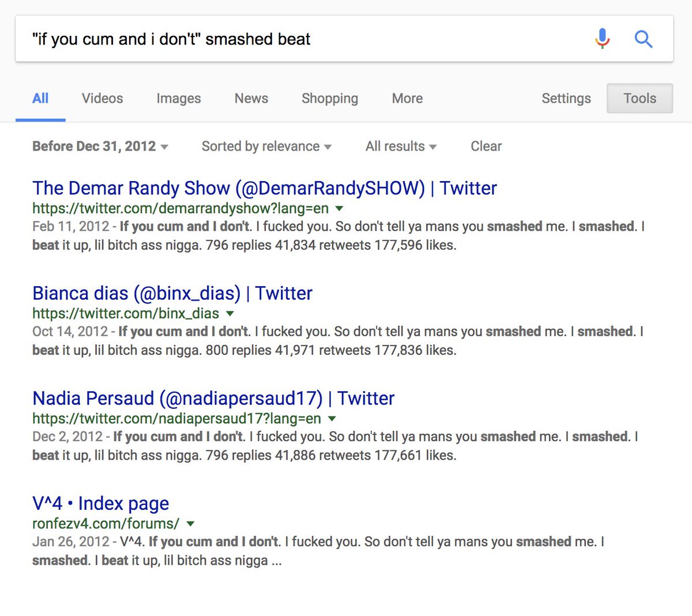Open the V^4 Index page result
The image size is (692, 616).
101,504
